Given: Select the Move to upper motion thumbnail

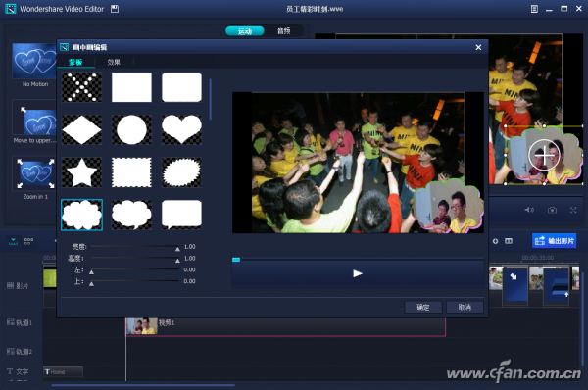Looking at the screenshot, I should (x=34, y=118).
